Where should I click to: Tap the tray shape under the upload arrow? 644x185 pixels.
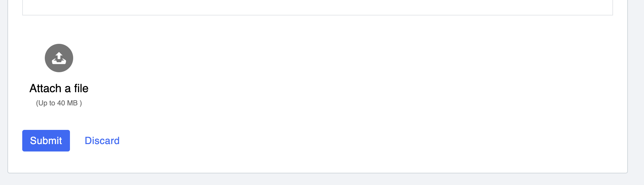pyautogui.click(x=59, y=61)
